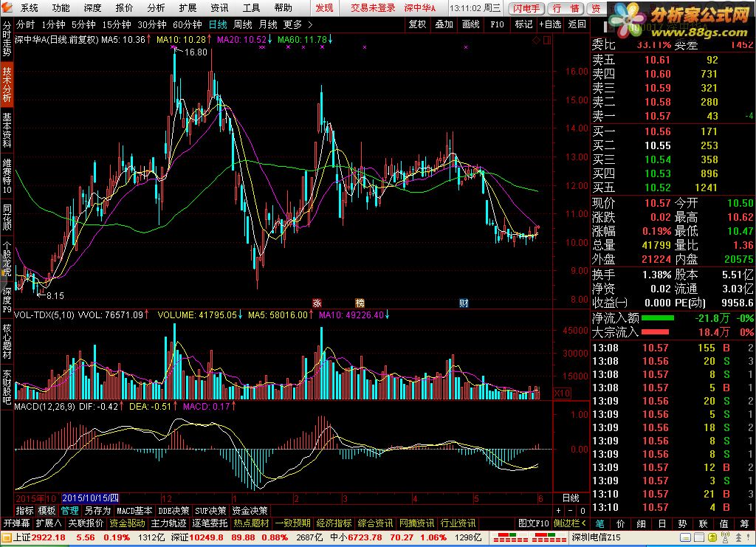Select the 管理 tab below the chart
Viewport: 756px width, 547px height.
click(x=69, y=510)
